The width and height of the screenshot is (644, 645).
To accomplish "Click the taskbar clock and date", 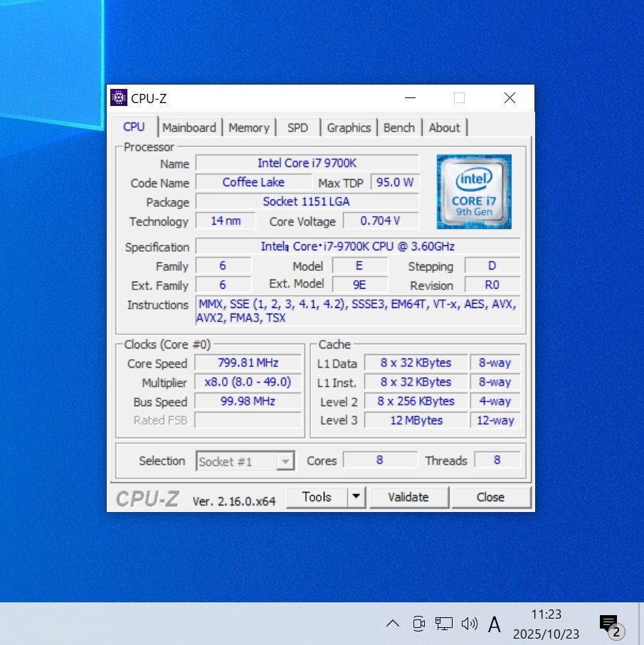I will click(x=546, y=624).
